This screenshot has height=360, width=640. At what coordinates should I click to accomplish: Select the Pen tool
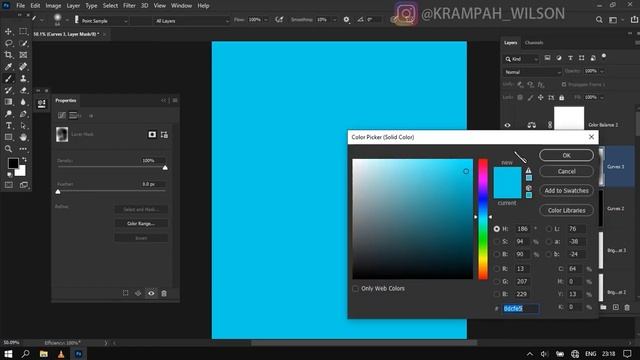tap(23, 114)
